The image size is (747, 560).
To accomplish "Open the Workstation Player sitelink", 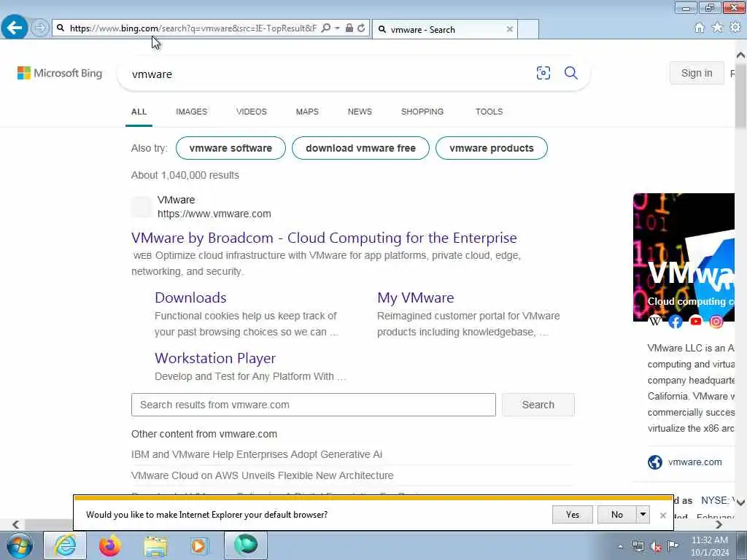I will (215, 358).
